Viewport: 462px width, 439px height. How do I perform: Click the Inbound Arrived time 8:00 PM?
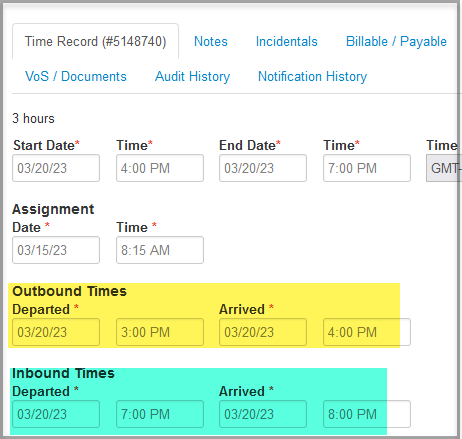pos(367,414)
